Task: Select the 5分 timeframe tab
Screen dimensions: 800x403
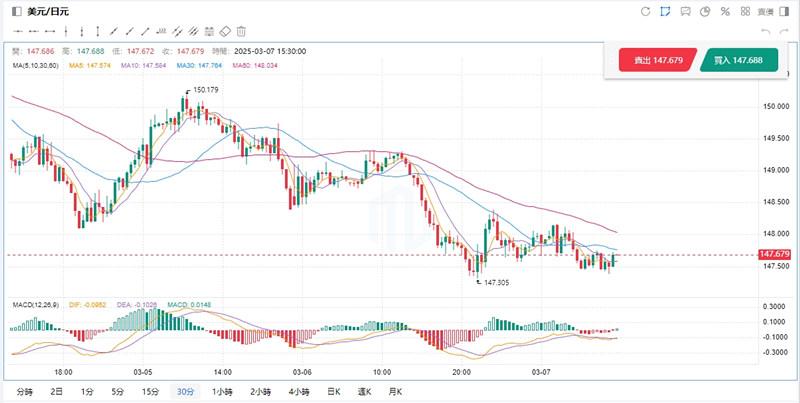Action: [118, 391]
